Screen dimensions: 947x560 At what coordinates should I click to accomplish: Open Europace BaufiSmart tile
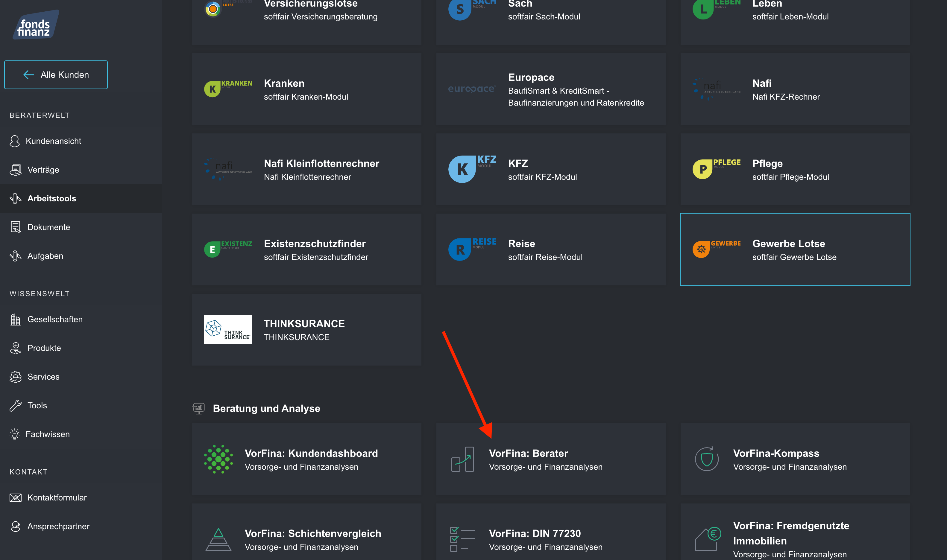[550, 89]
